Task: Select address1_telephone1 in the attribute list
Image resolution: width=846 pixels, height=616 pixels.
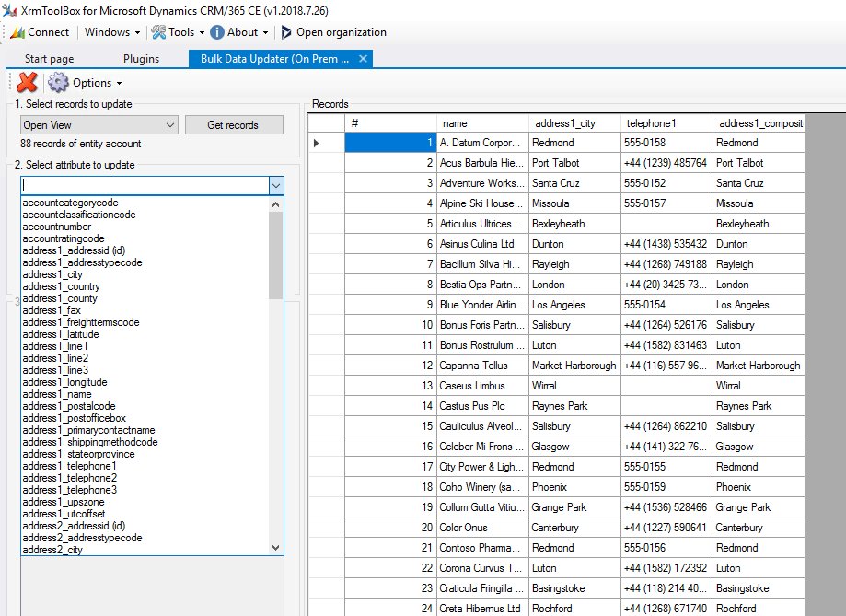Action: pos(69,466)
